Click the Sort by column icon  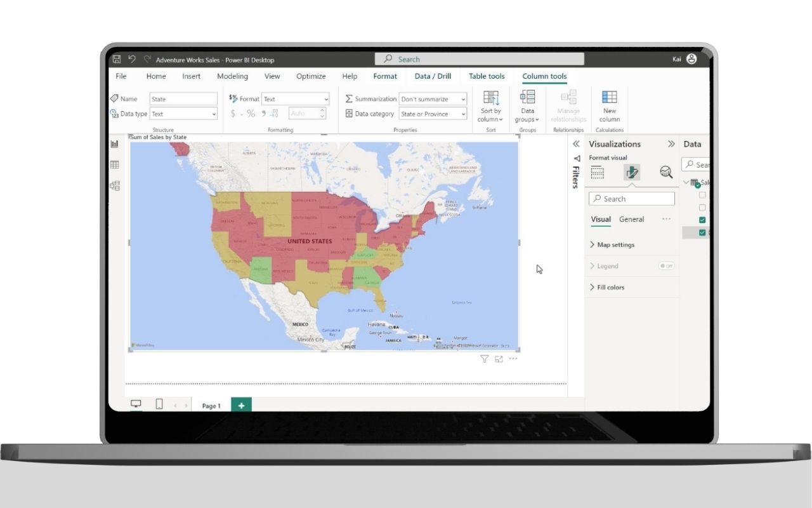click(x=491, y=98)
